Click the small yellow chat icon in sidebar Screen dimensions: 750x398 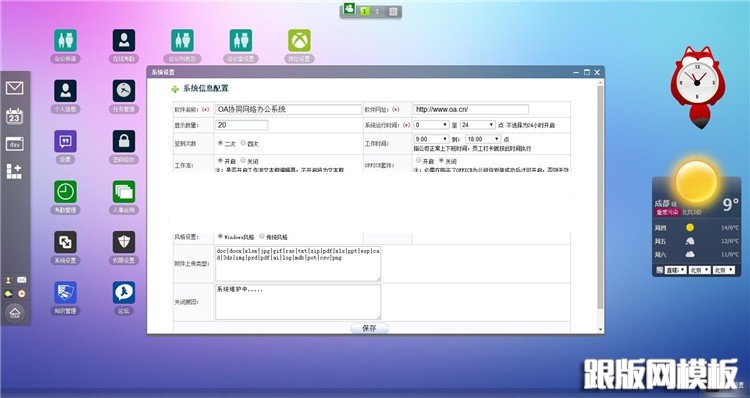click(x=8, y=294)
